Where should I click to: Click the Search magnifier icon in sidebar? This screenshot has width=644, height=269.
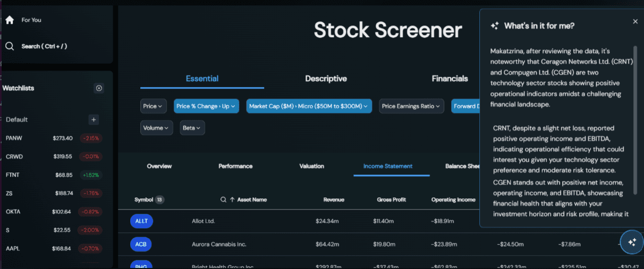coord(9,46)
